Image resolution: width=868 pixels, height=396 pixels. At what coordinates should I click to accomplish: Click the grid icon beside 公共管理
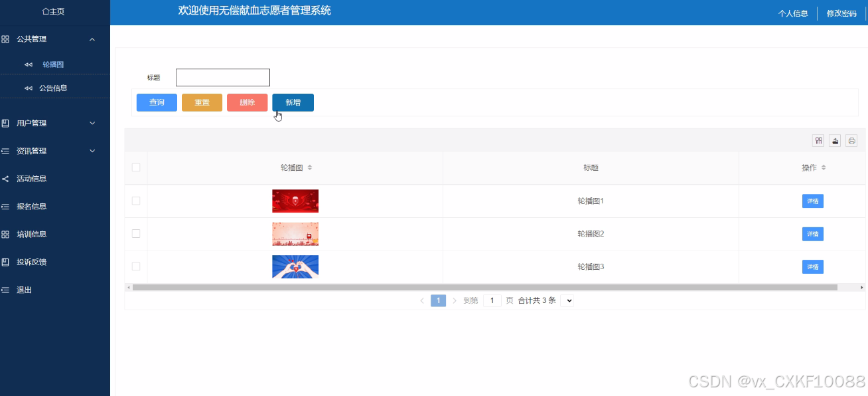(5, 39)
